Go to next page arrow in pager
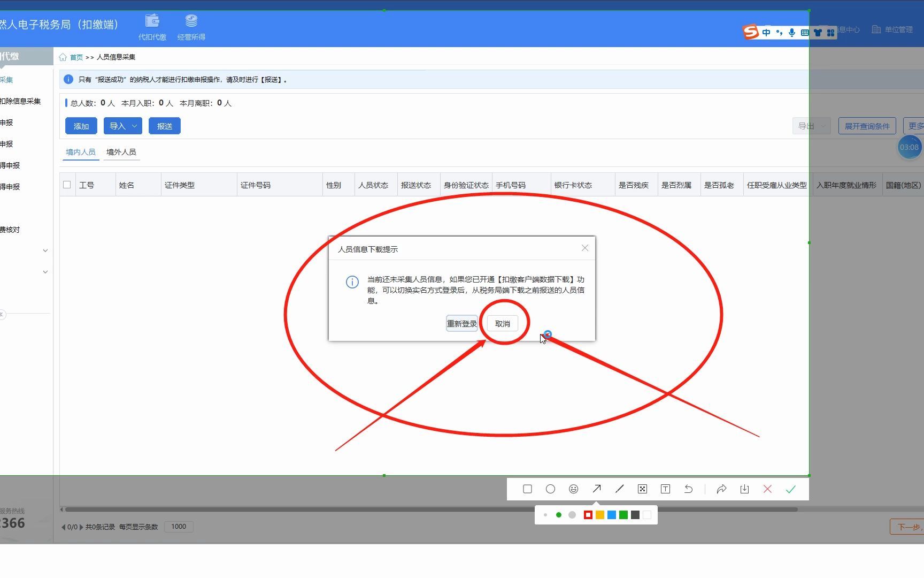This screenshot has width=924, height=578. tap(81, 527)
